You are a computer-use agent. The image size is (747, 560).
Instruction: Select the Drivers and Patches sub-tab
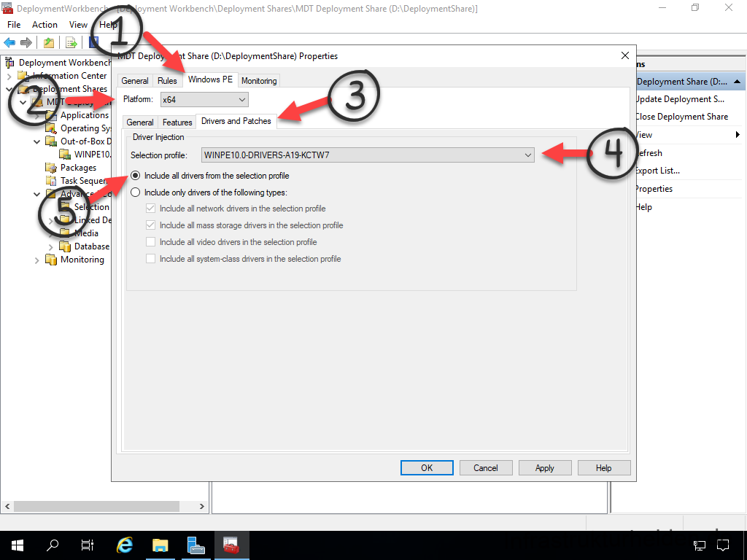coord(236,121)
